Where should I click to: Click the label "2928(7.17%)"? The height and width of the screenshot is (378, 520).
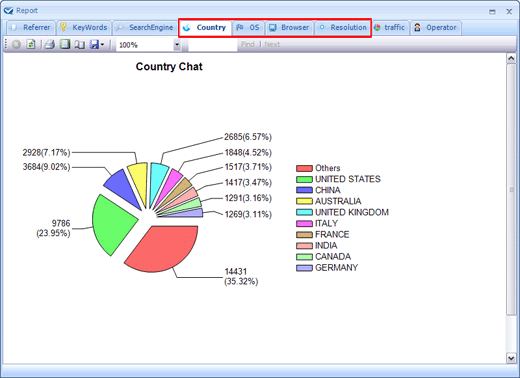(46, 153)
